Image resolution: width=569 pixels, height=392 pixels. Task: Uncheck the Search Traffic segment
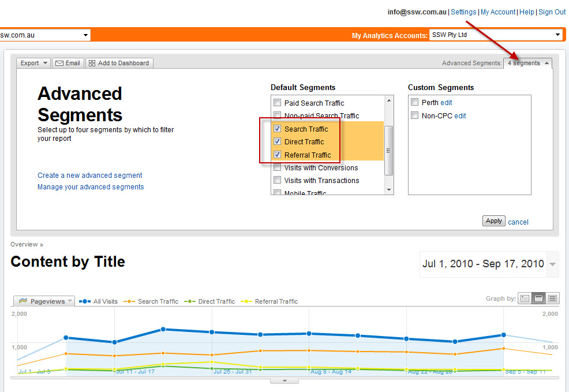[x=278, y=129]
